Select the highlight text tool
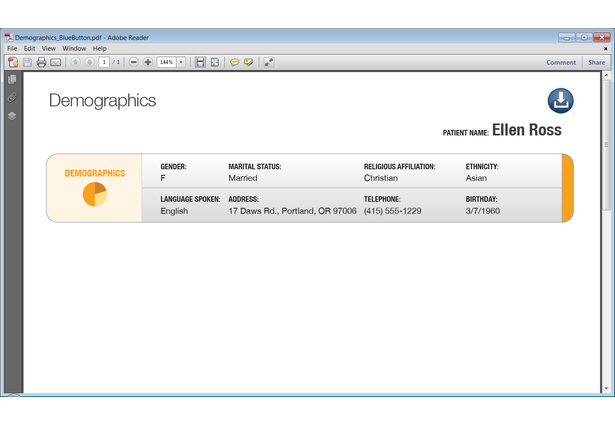The width and height of the screenshot is (615, 424). coord(248,62)
